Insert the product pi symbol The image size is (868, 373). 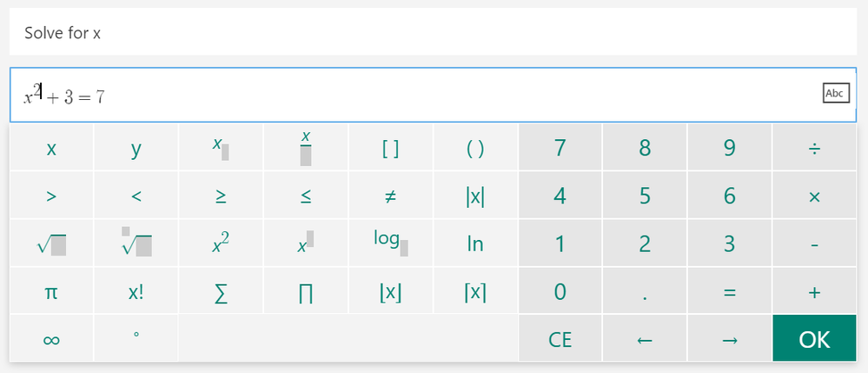pyautogui.click(x=306, y=291)
